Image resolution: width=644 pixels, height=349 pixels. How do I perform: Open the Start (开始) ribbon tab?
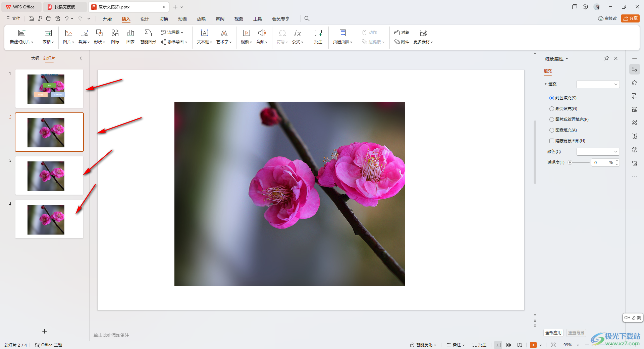point(107,19)
